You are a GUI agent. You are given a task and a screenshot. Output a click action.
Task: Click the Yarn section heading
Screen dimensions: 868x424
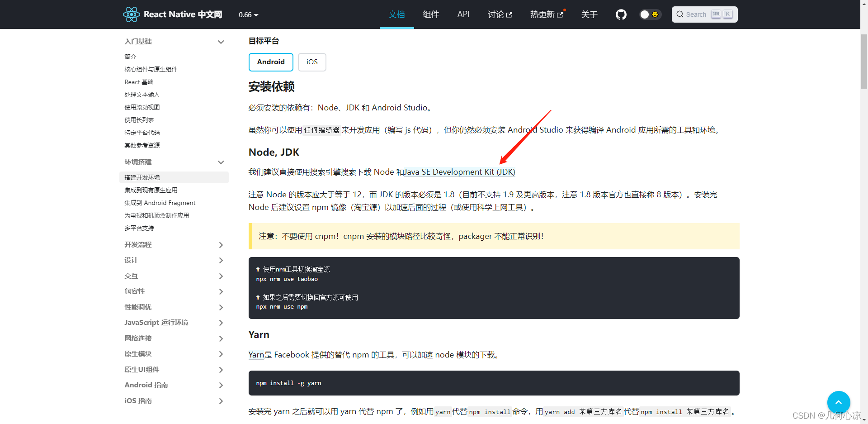coord(259,335)
